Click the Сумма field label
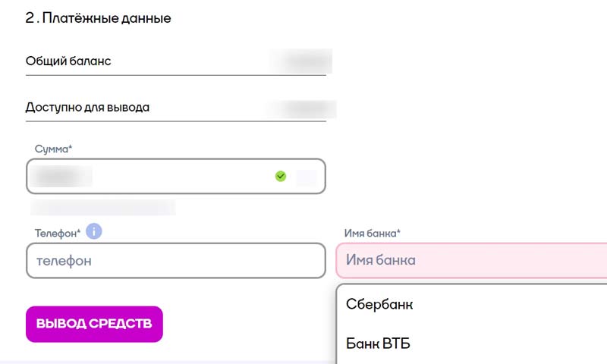The width and height of the screenshot is (607, 364). (x=53, y=149)
